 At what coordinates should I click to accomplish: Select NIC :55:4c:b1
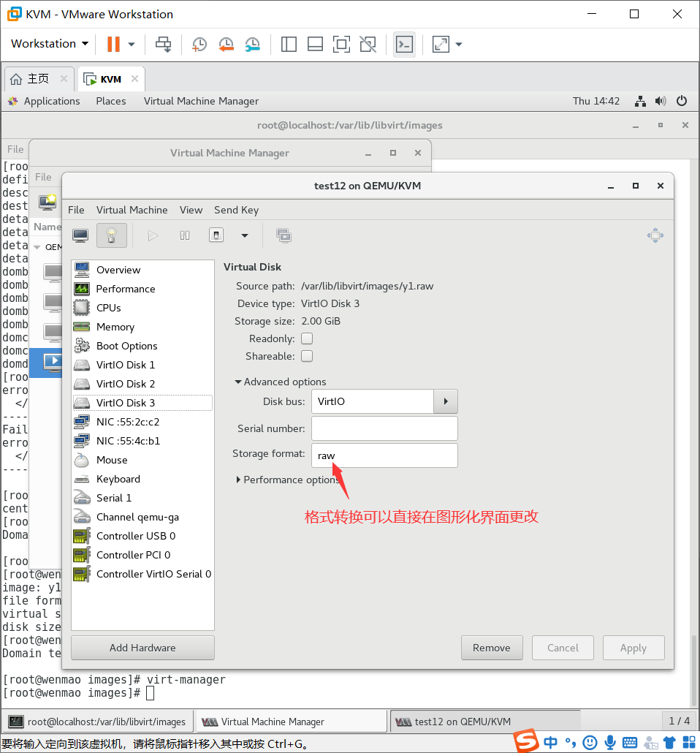pyautogui.click(x=142, y=441)
